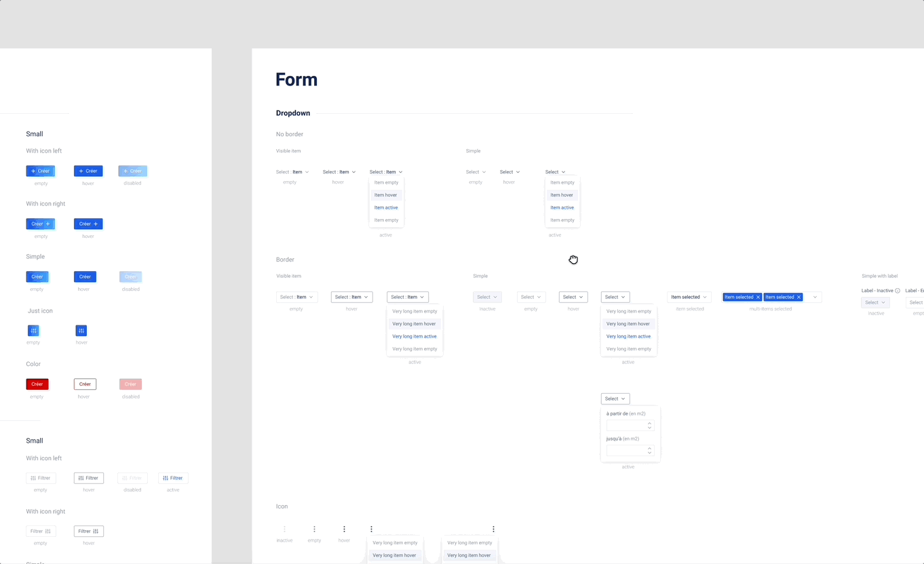924x564 pixels.
Task: Click the hover Créer button with plus right
Action: 88,224
